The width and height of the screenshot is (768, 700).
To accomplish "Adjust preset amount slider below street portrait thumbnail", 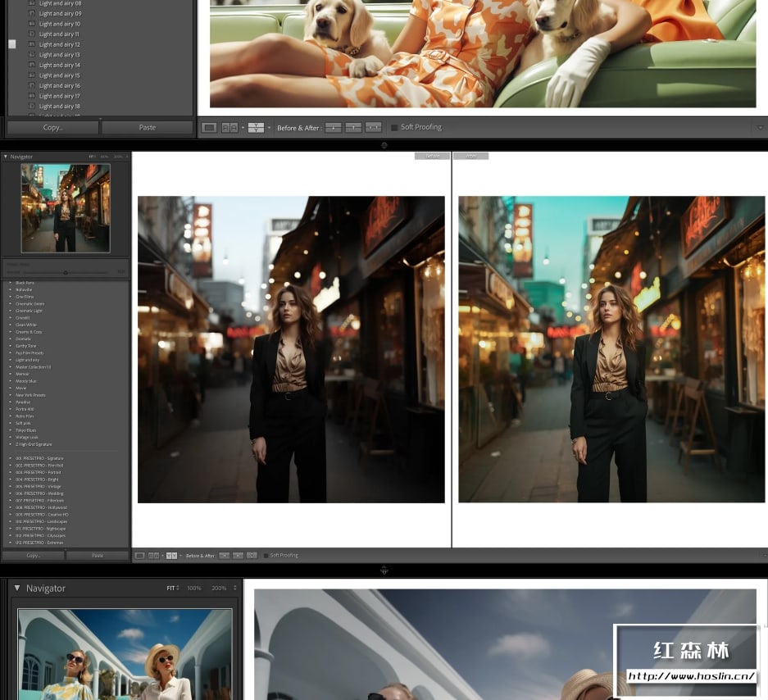I will [x=66, y=272].
